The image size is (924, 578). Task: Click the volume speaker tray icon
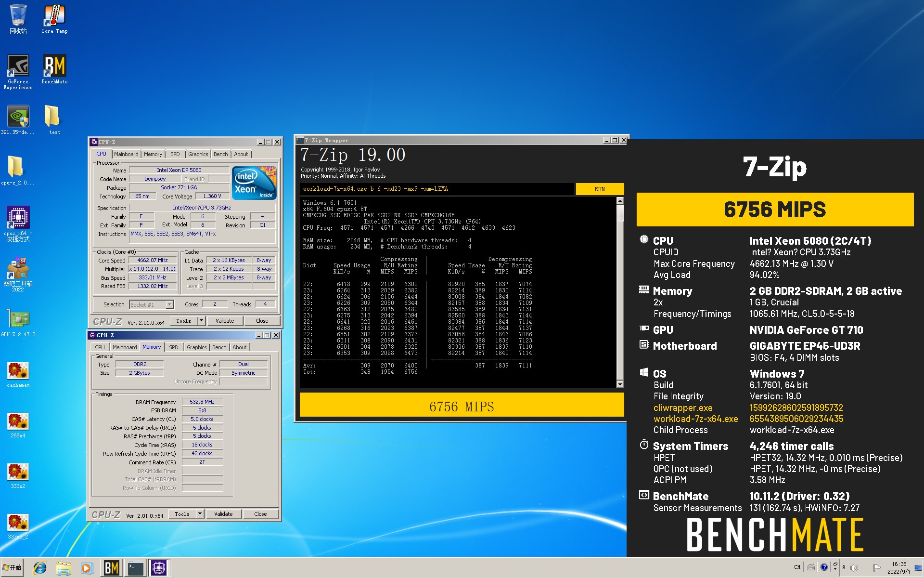point(854,567)
